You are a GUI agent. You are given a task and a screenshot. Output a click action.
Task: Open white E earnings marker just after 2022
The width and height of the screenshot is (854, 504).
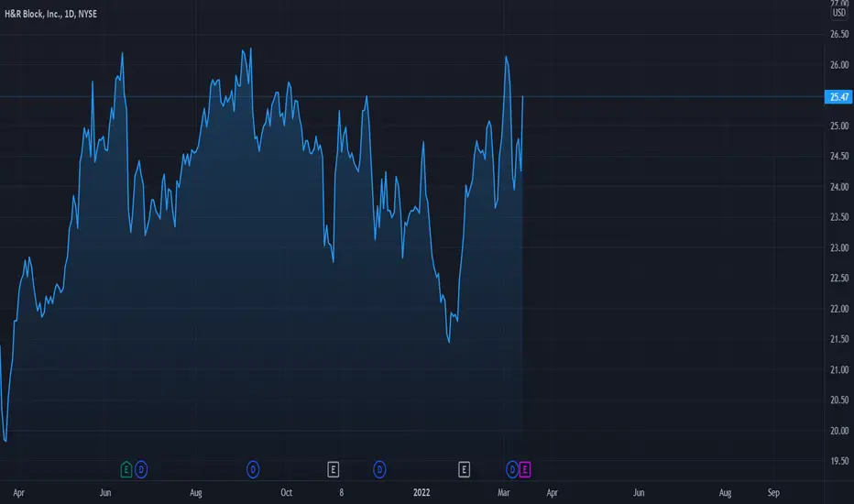[464, 469]
